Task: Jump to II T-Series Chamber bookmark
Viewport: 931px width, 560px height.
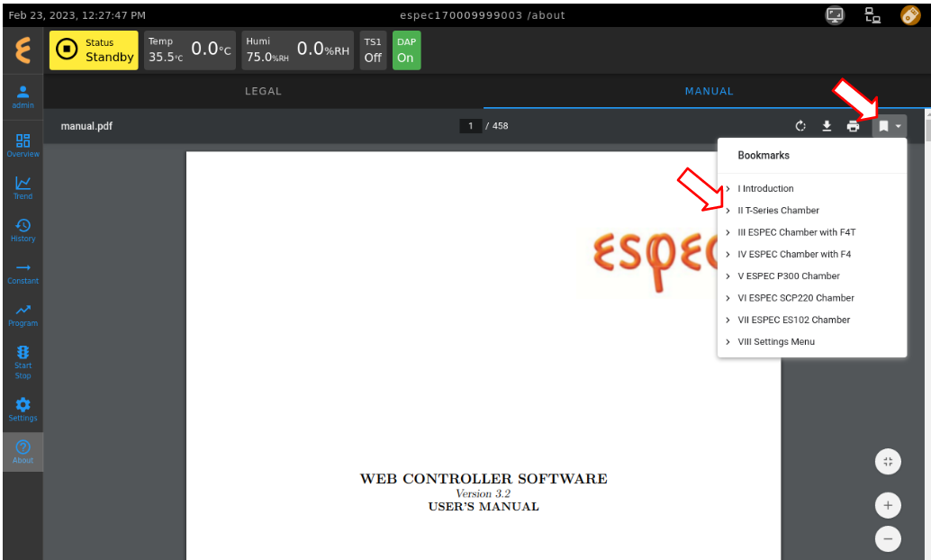Action: pos(779,210)
